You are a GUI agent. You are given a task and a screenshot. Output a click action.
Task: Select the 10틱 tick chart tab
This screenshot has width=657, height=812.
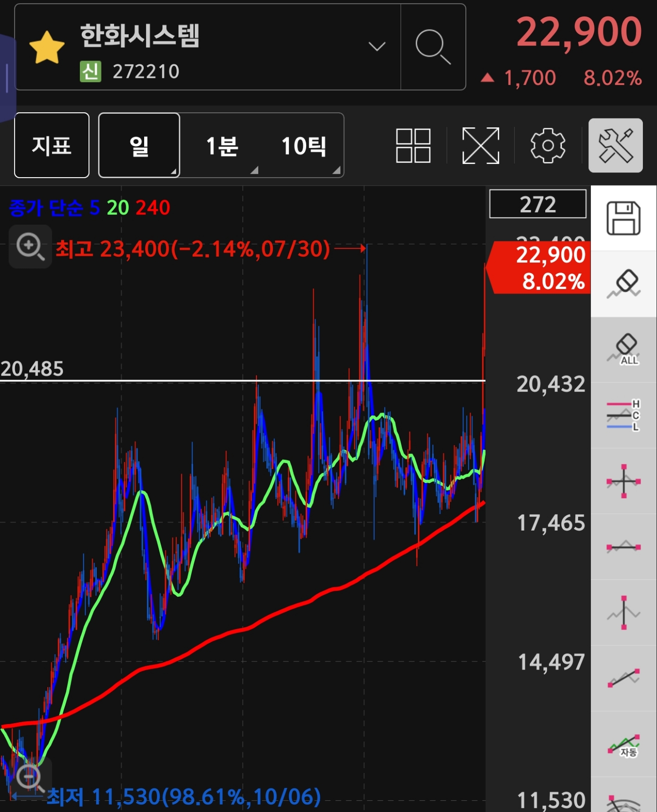click(304, 146)
